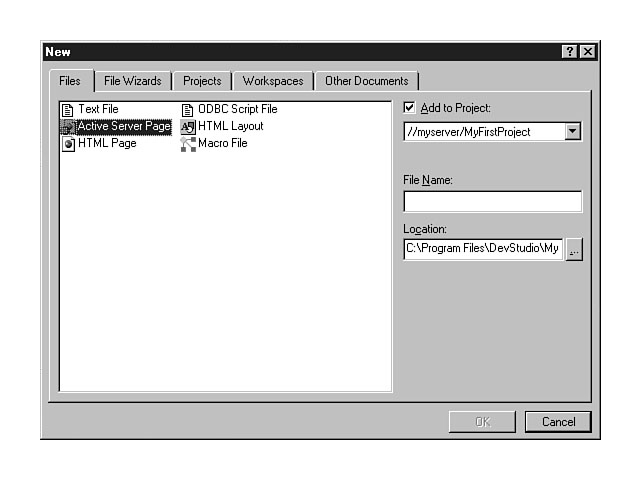Show the Other Documents tab

pos(366,81)
